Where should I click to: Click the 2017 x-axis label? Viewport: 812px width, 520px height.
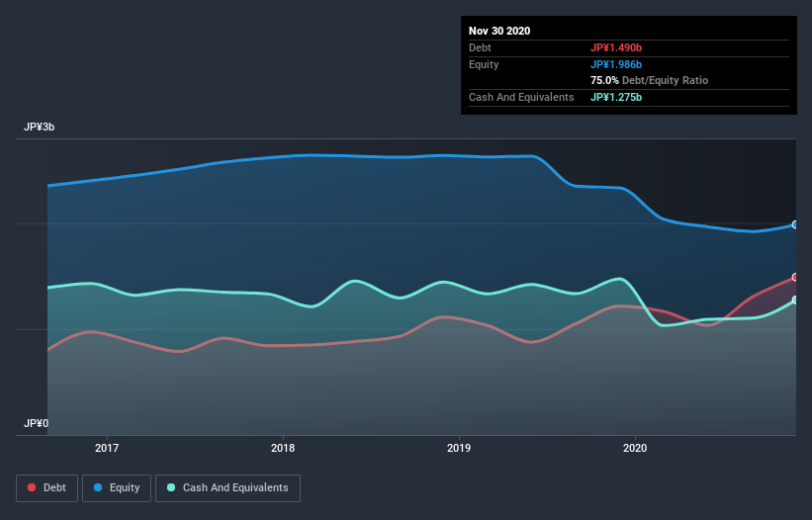pyautogui.click(x=107, y=448)
